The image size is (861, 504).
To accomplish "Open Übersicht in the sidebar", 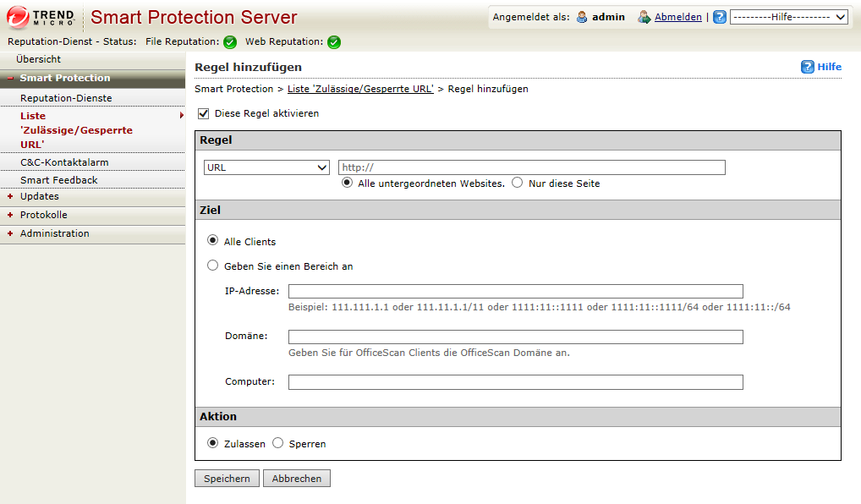I will tap(38, 59).
